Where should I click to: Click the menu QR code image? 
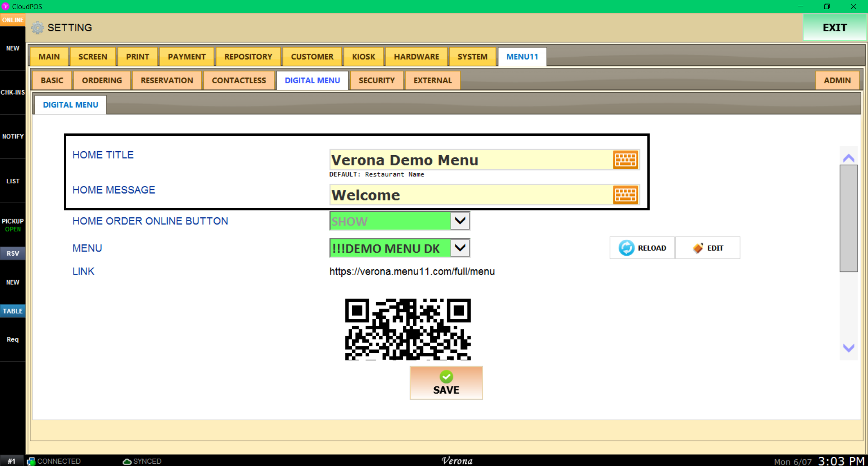[408, 329]
